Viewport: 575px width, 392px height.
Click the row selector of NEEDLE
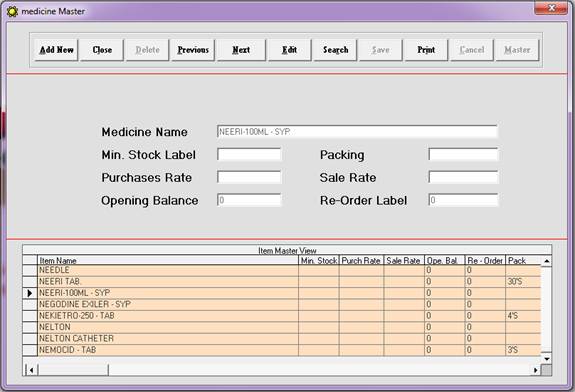click(x=30, y=271)
